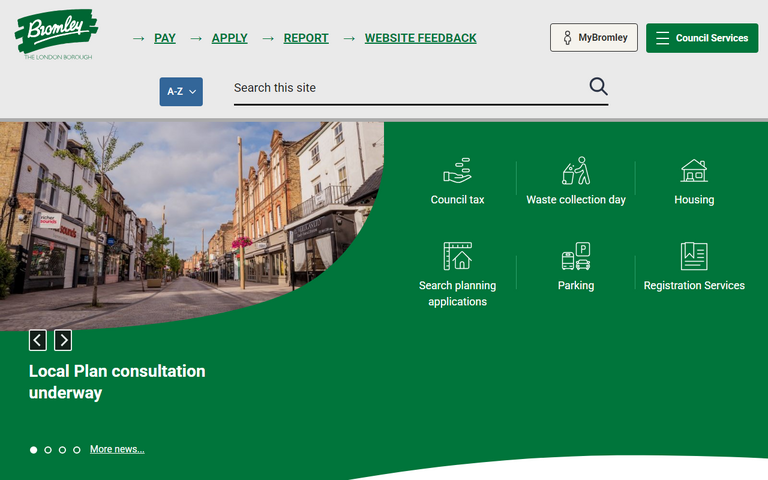The image size is (768, 480).
Task: Go to the previous news slide arrow
Action: click(x=38, y=340)
